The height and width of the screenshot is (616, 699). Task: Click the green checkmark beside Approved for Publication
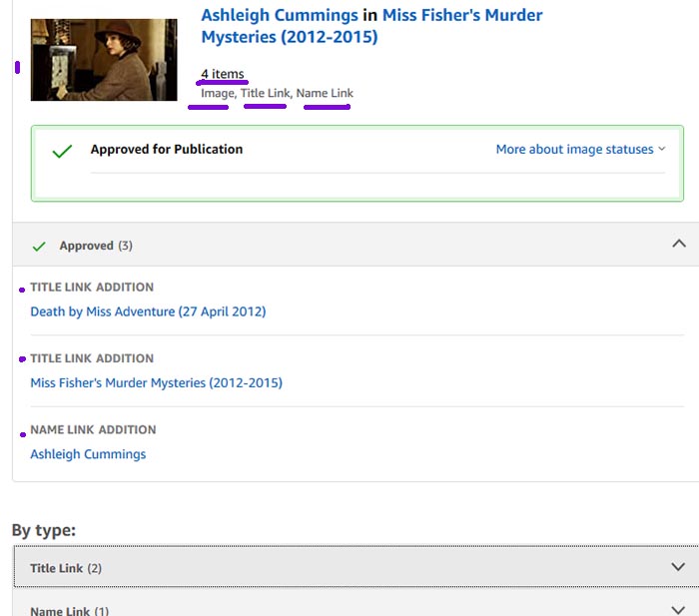click(x=62, y=151)
